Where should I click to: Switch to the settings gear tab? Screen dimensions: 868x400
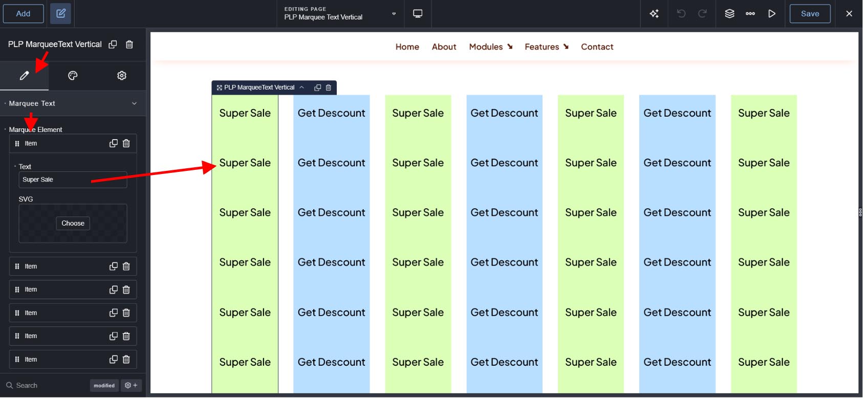(x=122, y=76)
